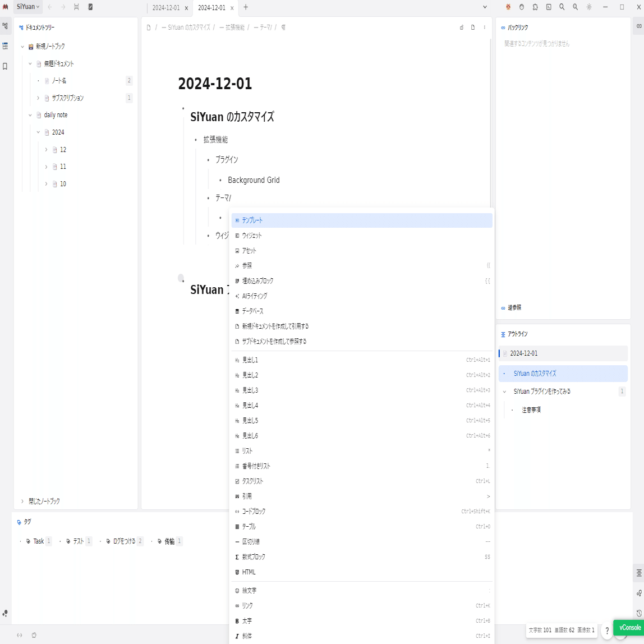Open the SiYuan main menu dropdown
Screen dimensions: 644x644
point(28,7)
